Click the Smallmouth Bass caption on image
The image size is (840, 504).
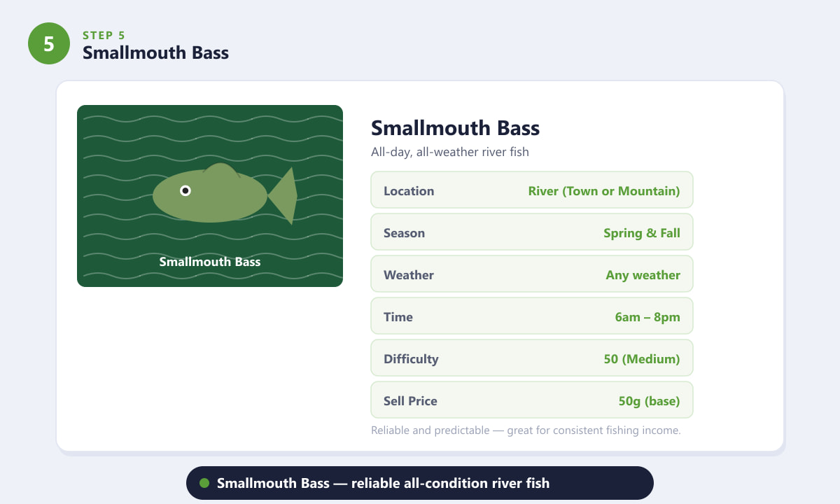pyautogui.click(x=210, y=262)
